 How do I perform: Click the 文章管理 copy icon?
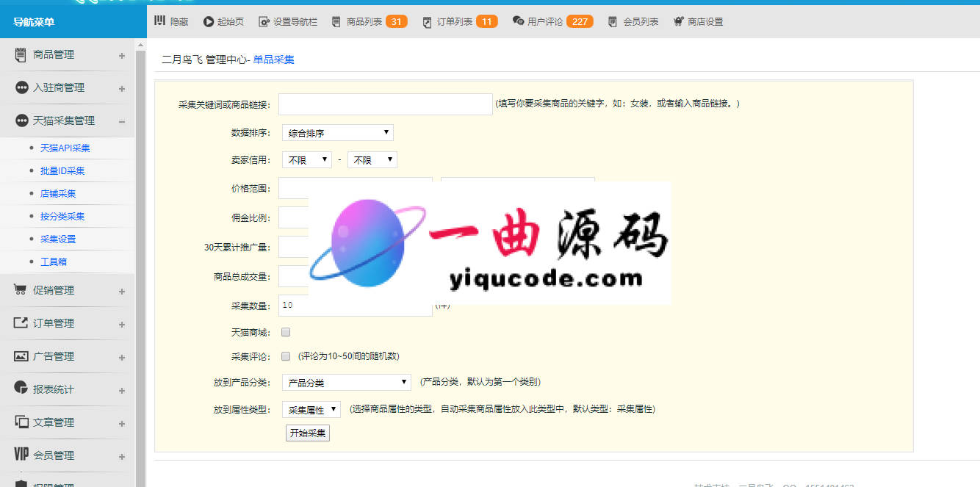tap(21, 422)
